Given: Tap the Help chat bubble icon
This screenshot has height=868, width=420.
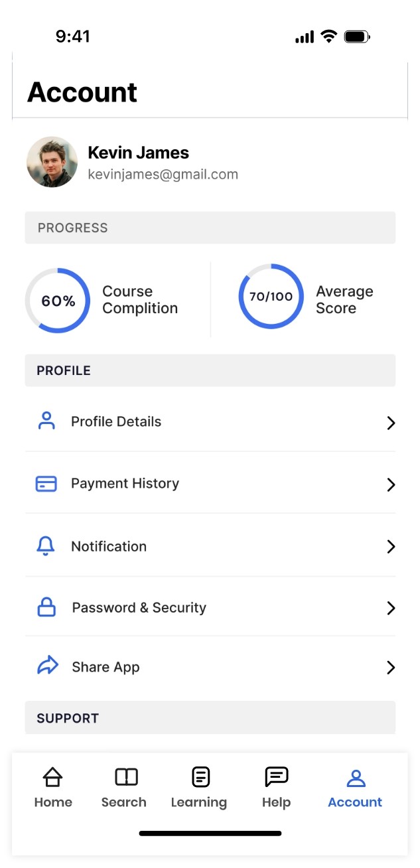Looking at the screenshot, I should pyautogui.click(x=276, y=776).
